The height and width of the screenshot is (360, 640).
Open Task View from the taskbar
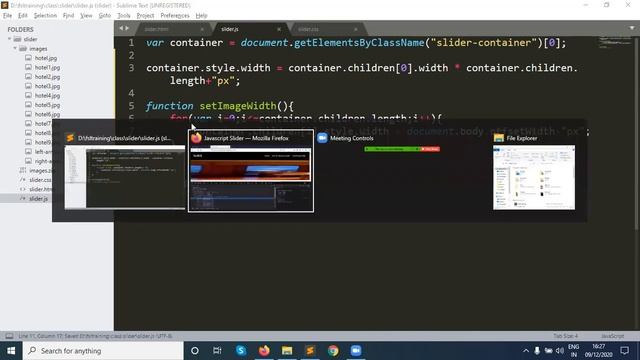click(217, 351)
